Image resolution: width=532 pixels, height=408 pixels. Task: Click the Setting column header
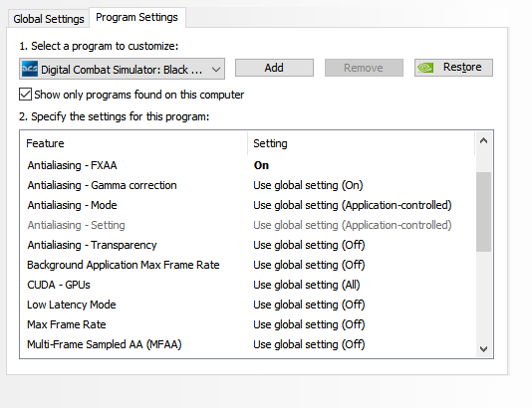tap(361, 143)
